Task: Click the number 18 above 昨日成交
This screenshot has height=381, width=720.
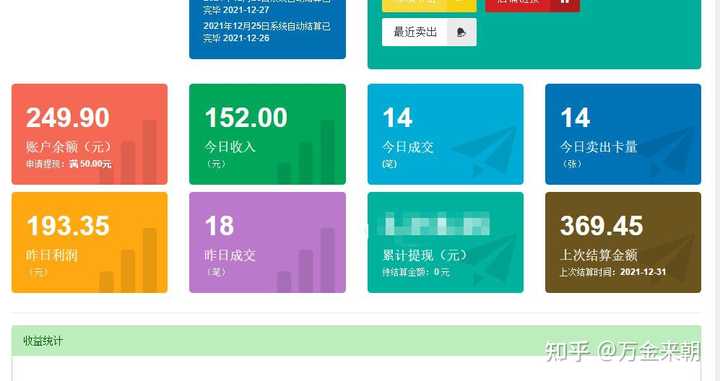Action: (219, 226)
